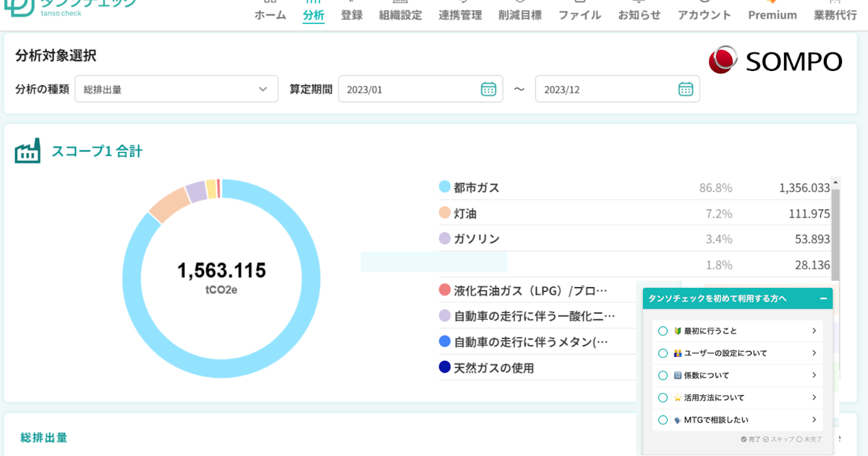Mark 活用方法について status circle
This screenshot has height=456, width=868.
pyautogui.click(x=663, y=398)
